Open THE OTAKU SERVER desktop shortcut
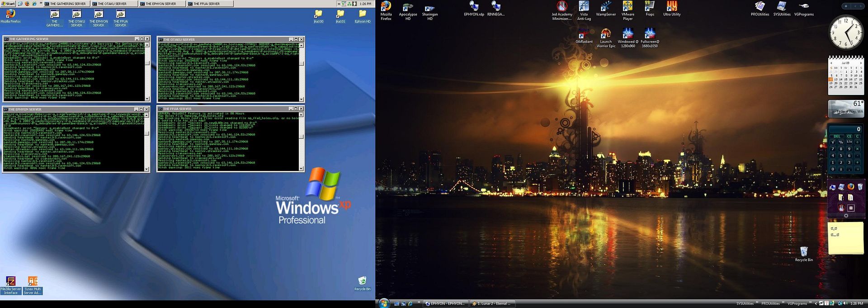The width and height of the screenshot is (868, 308). coord(76,19)
